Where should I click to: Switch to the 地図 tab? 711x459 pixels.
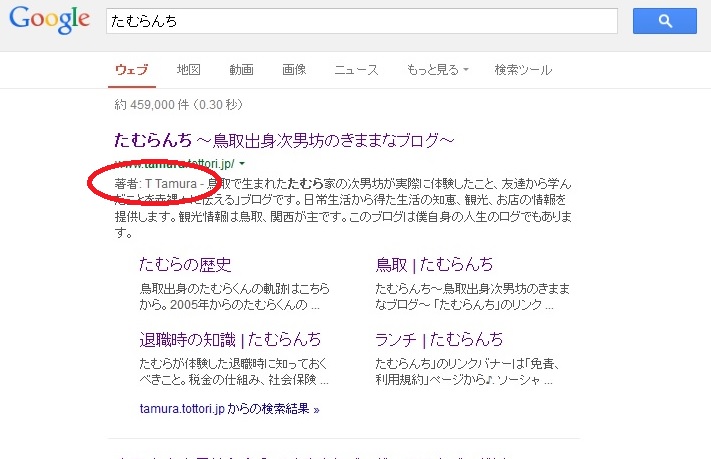[189, 70]
